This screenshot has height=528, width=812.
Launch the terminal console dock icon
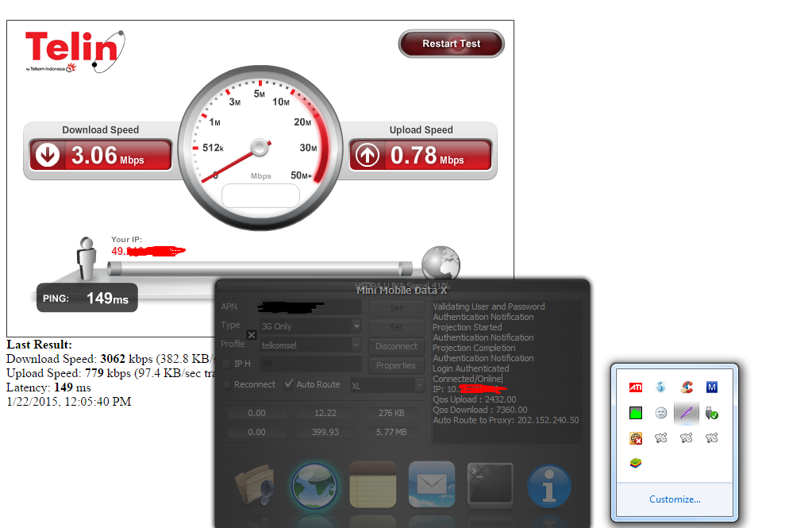click(491, 485)
